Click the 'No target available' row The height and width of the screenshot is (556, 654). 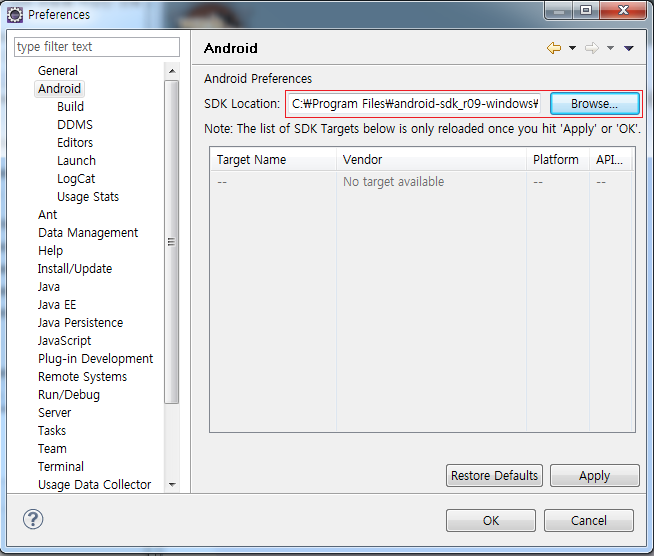coord(422,182)
